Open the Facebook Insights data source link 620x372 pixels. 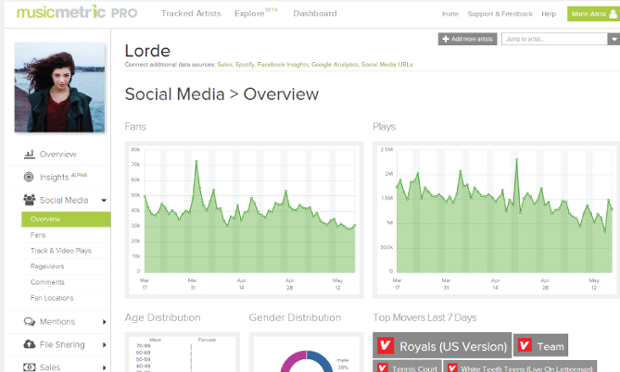[283, 64]
